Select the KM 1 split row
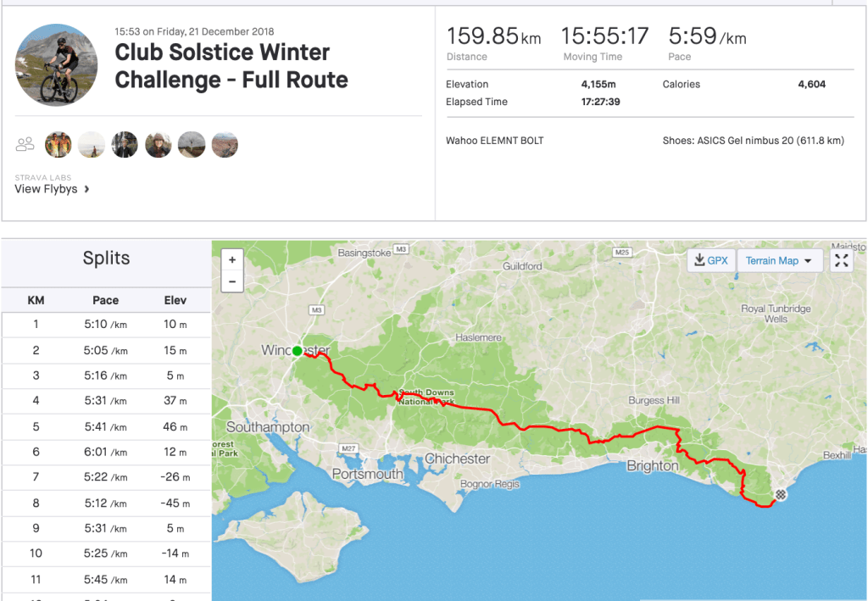Screen dimensions: 868x601 coord(106,325)
